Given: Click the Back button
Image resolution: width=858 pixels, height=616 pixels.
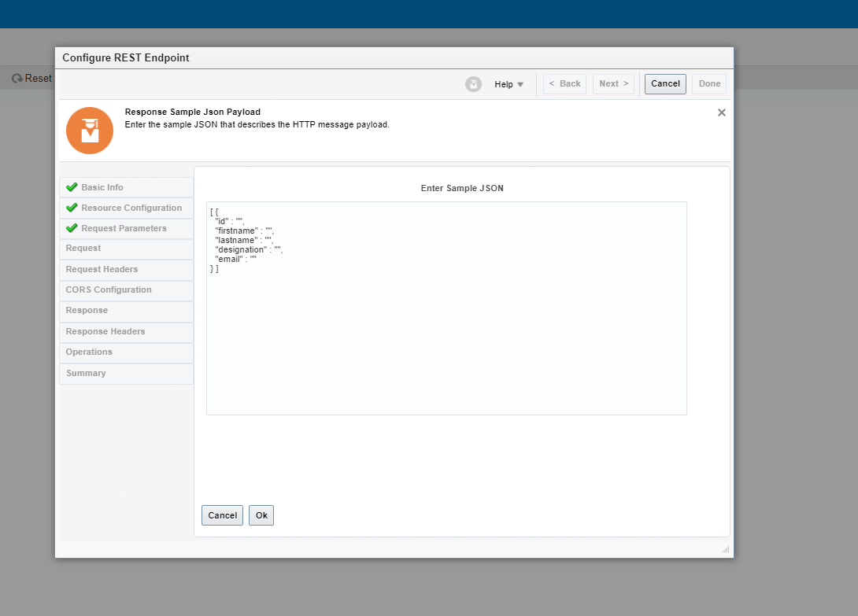Looking at the screenshot, I should [x=564, y=83].
